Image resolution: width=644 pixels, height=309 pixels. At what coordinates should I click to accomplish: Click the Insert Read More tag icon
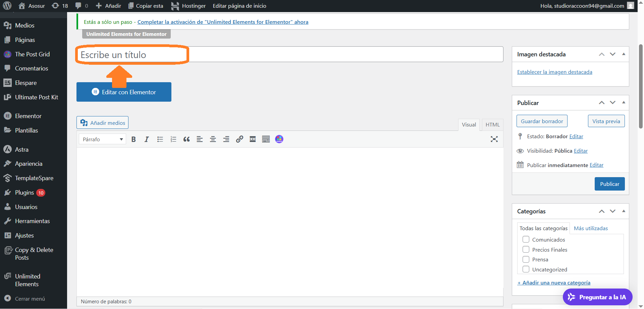(x=253, y=139)
